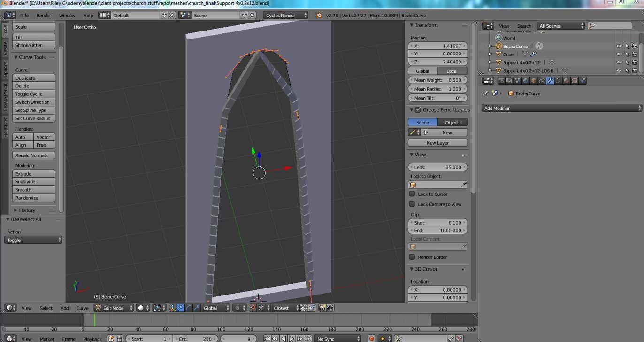Open the Modifiers properties tab (wrench icon)
Image resolution: width=644 pixels, height=342 pixels.
click(x=550, y=81)
